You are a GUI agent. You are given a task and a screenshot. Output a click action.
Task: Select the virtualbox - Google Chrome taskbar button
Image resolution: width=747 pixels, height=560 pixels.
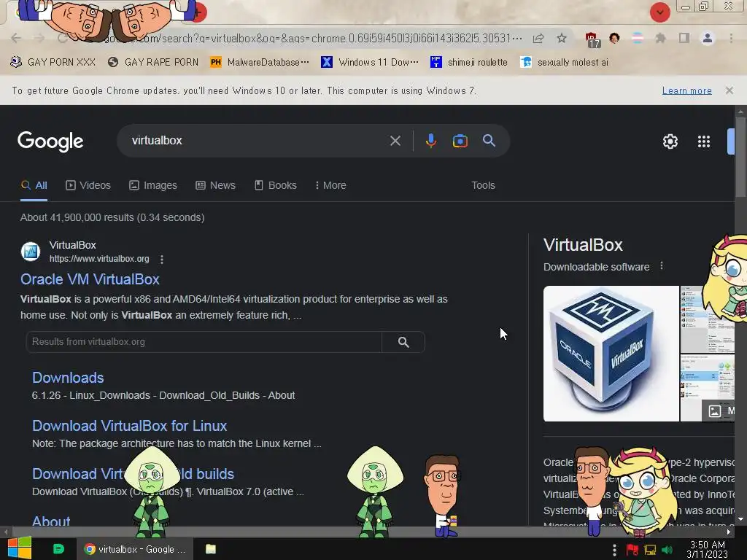pos(135,549)
